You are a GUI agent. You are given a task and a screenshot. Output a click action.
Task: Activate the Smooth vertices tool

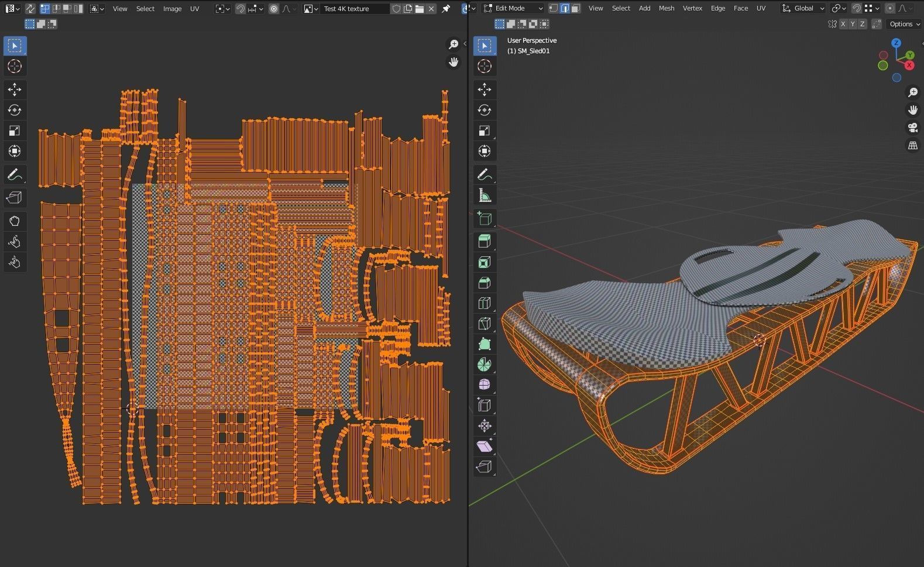[x=485, y=385]
